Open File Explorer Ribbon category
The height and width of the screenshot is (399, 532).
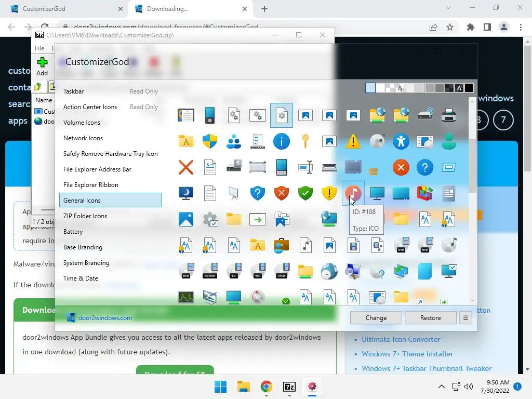(x=111, y=185)
